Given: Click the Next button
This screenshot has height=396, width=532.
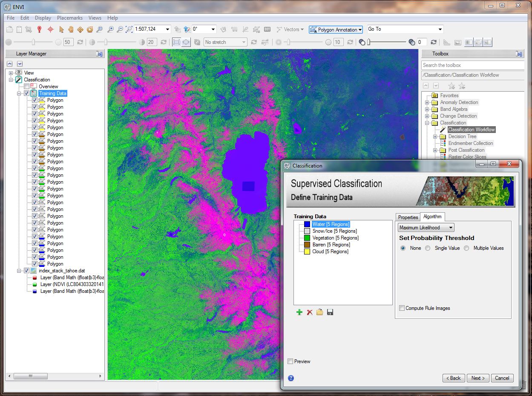Looking at the screenshot, I should coord(478,378).
